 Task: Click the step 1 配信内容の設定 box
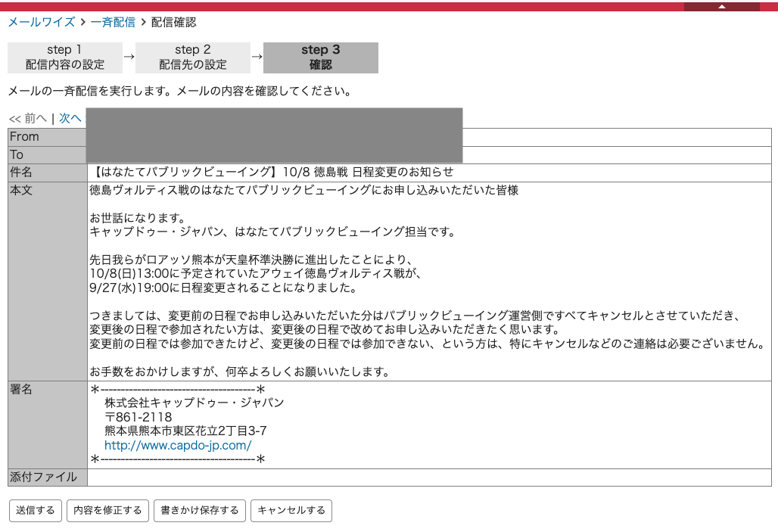pyautogui.click(x=64, y=58)
